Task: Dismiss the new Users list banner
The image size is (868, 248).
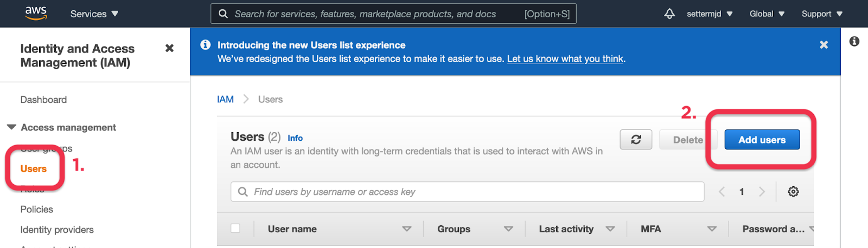Action: [x=824, y=45]
